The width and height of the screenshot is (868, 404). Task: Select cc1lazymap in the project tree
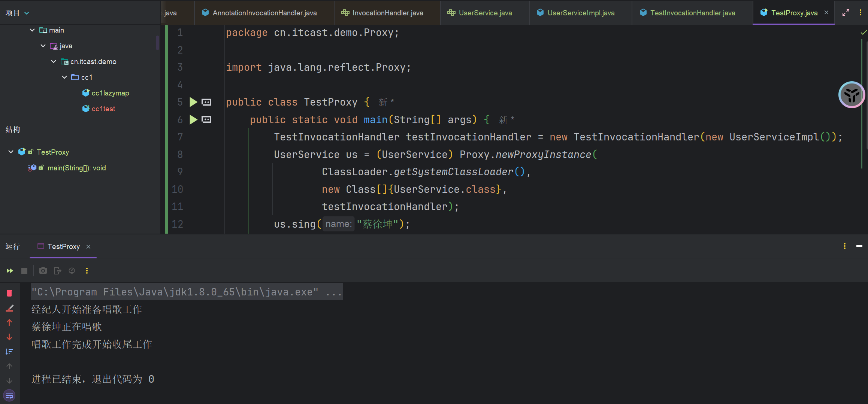[110, 93]
